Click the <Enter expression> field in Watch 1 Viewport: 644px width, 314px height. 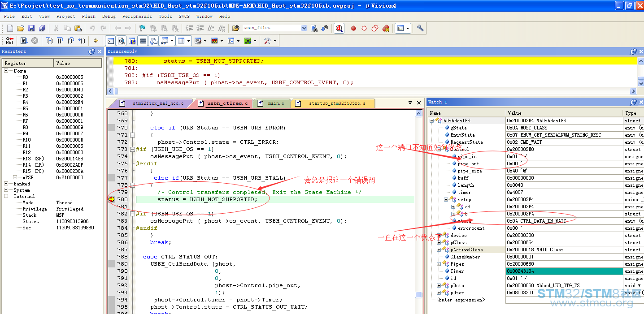pyautogui.click(x=461, y=300)
